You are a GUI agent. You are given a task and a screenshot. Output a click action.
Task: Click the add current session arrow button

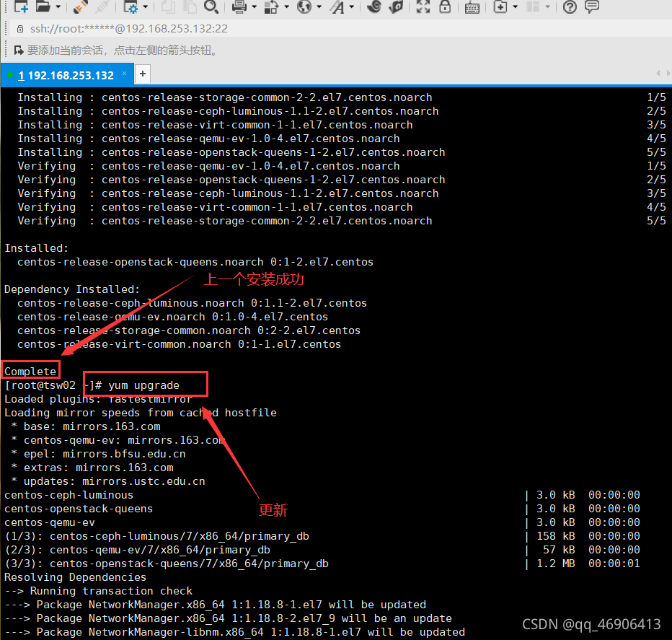(x=19, y=51)
